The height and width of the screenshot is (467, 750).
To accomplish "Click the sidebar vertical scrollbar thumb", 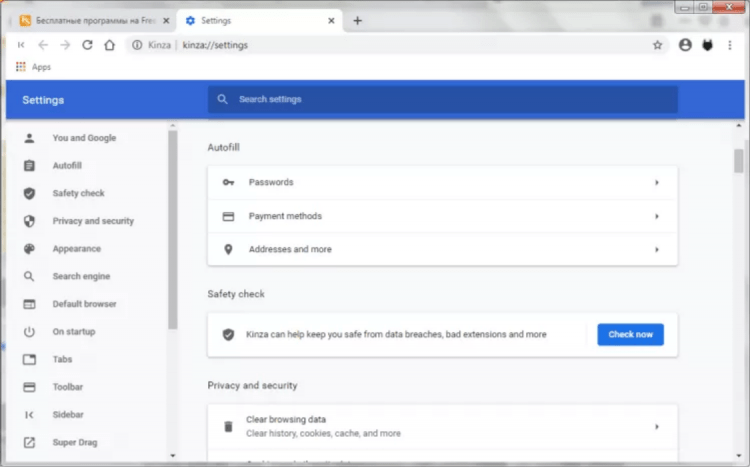I will (173, 230).
